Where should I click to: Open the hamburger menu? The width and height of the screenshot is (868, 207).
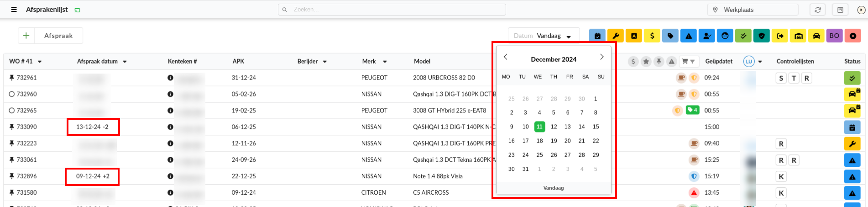tap(14, 10)
